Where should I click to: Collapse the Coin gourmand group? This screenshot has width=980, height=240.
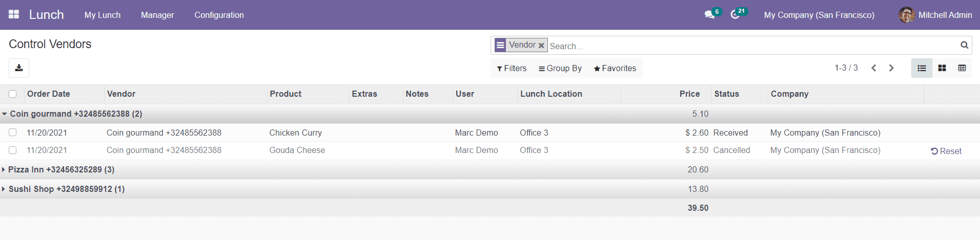pyautogui.click(x=5, y=114)
